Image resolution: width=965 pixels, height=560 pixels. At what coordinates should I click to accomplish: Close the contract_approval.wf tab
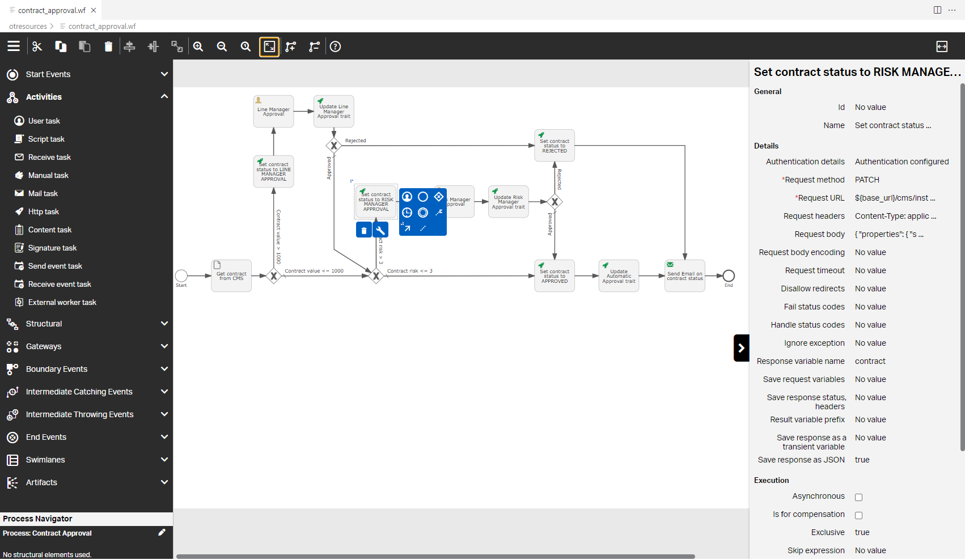point(94,10)
